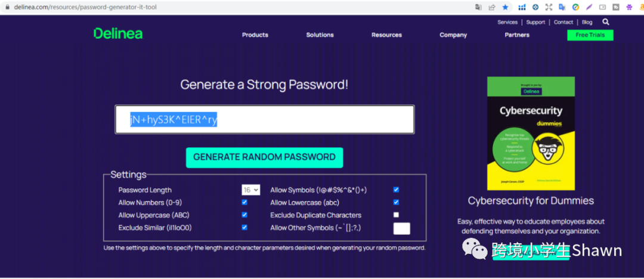The width and height of the screenshot is (644, 279).
Task: Open the Resources navigation menu
Action: point(386,35)
